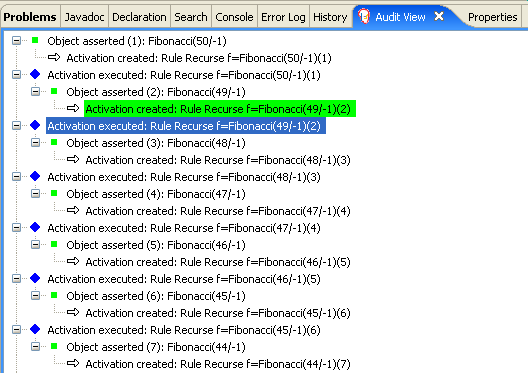Viewport: 528px width, 373px height.
Task: Click blue diamond icon of Fibonacci(49/-1)(2) execution
Action: [x=35, y=125]
